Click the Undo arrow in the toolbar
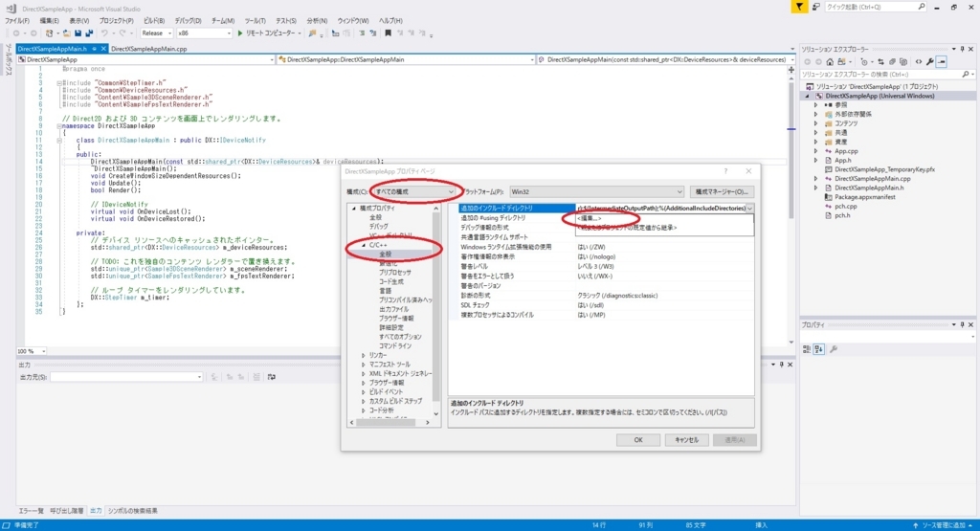Image resolution: width=980 pixels, height=531 pixels. (x=104, y=33)
